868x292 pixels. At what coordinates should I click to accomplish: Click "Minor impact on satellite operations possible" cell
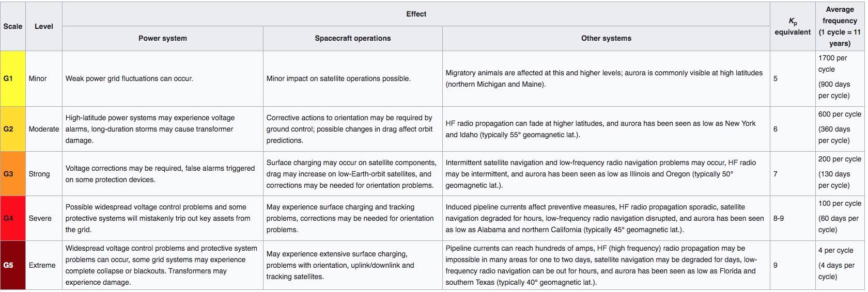(338, 78)
